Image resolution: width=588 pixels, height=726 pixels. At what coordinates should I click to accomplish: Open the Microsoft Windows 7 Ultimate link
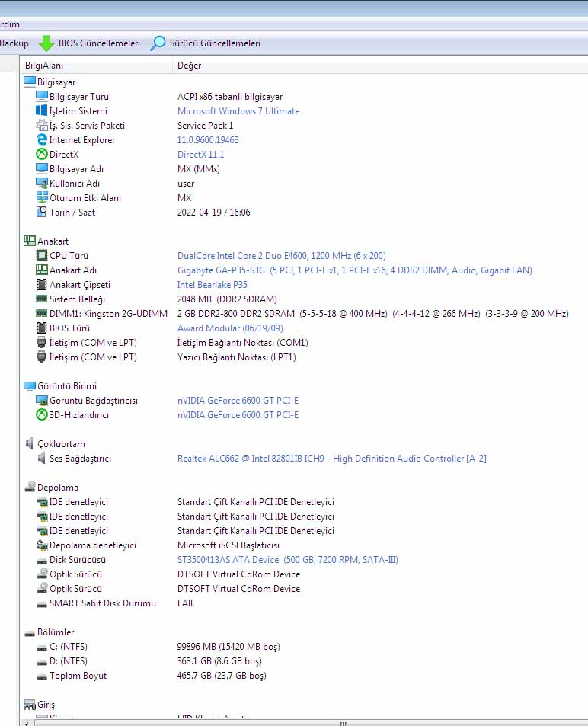click(238, 111)
